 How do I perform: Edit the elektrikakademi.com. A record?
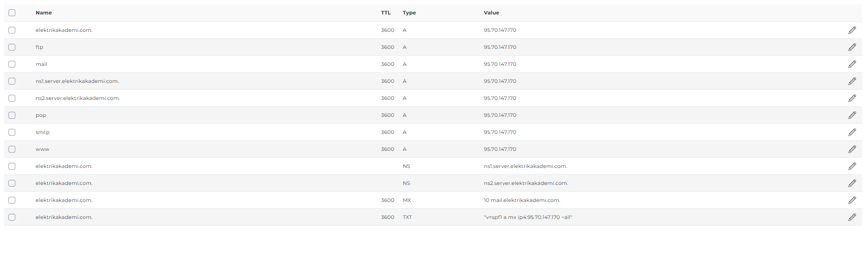click(x=852, y=30)
